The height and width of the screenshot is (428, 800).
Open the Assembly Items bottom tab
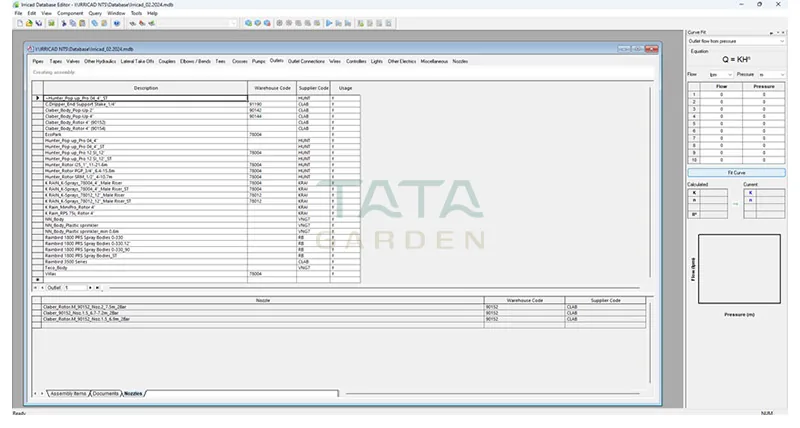[68, 393]
